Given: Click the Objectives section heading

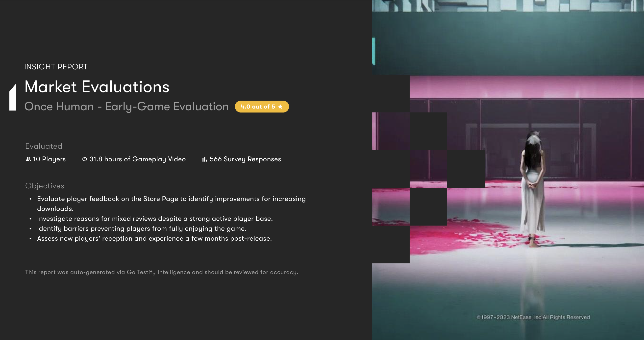Looking at the screenshot, I should [x=45, y=186].
